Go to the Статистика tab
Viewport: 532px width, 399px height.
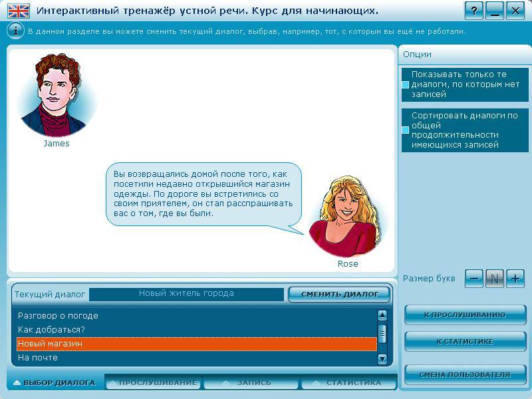click(x=348, y=383)
